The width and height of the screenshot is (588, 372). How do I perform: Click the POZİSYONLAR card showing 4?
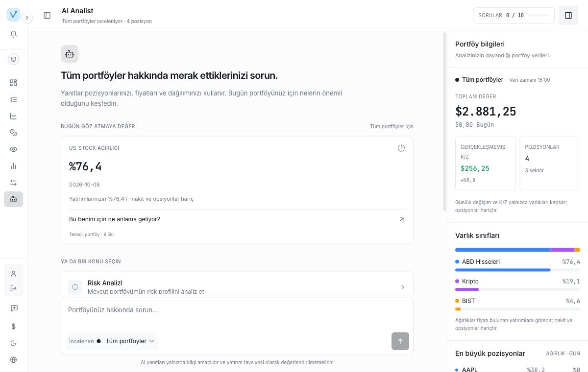[550, 163]
